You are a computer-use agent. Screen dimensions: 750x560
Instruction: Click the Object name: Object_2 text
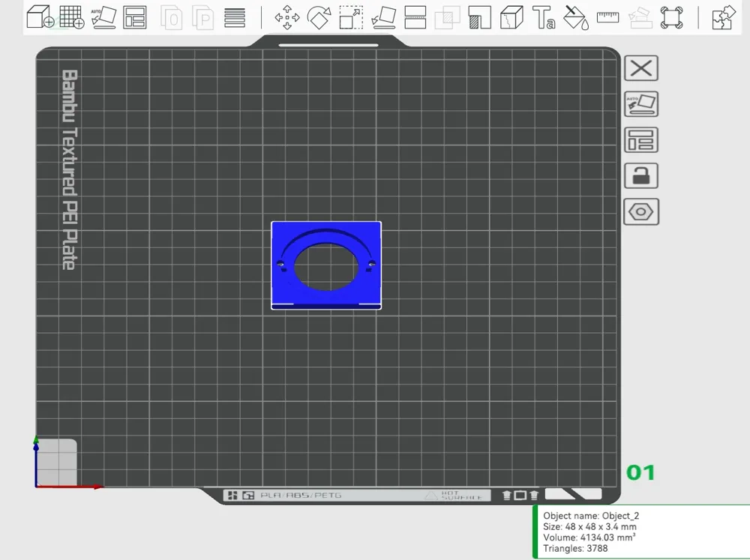tap(591, 516)
